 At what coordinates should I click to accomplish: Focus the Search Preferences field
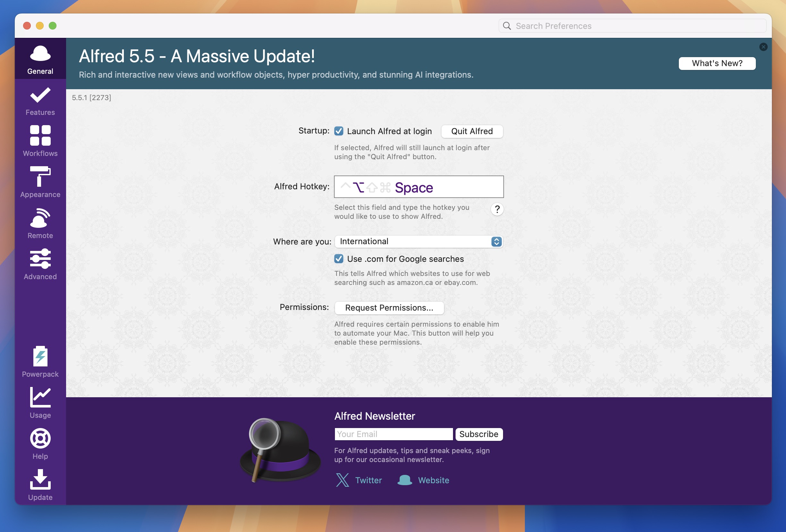pyautogui.click(x=632, y=26)
